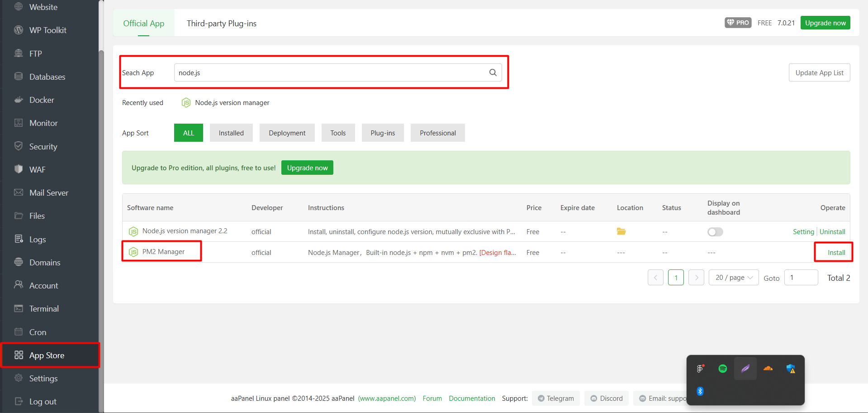Select the Docker icon in sidebar
The image size is (868, 413).
18,100
